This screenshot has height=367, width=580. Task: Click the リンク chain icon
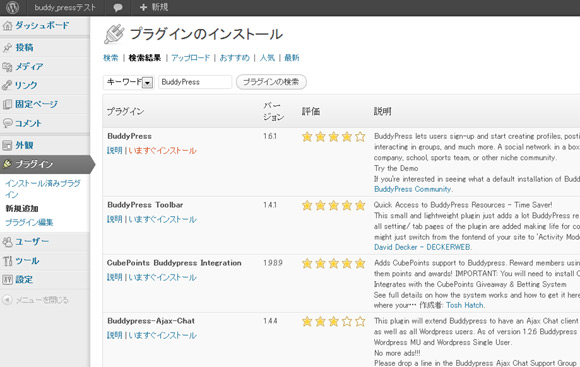[x=7, y=85]
